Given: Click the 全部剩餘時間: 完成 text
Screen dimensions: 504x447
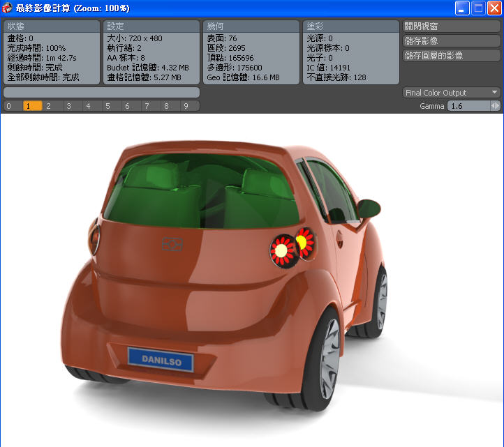Looking at the screenshot, I should click(43, 77).
